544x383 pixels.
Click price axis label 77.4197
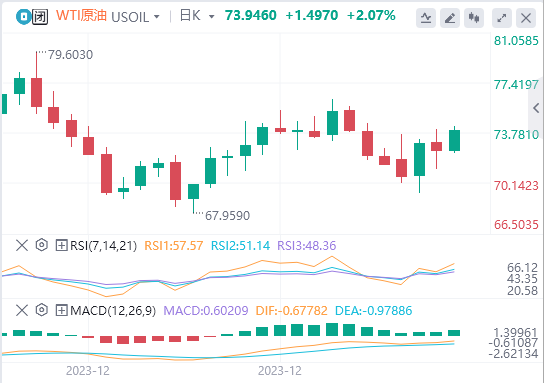click(516, 85)
